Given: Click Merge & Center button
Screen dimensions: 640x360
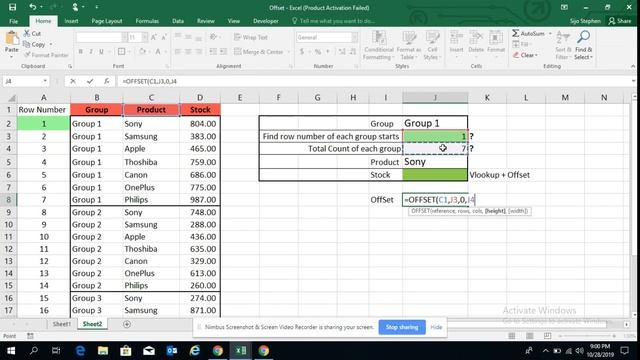Looking at the screenshot, I should (259, 52).
